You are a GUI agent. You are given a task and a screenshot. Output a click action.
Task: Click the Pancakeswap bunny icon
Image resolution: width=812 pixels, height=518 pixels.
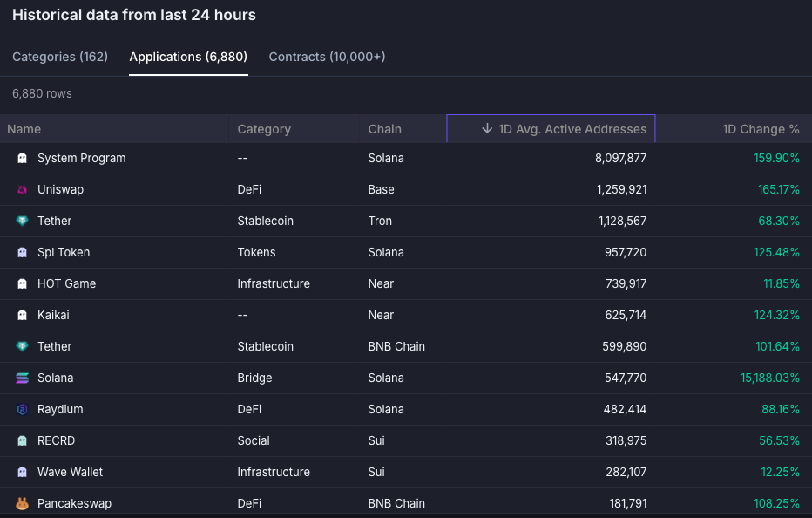[x=22, y=503]
